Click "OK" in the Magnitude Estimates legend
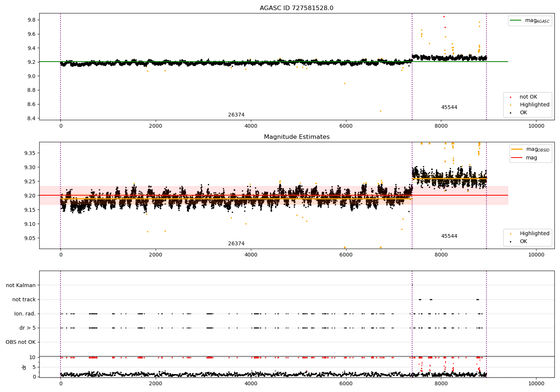 523,242
